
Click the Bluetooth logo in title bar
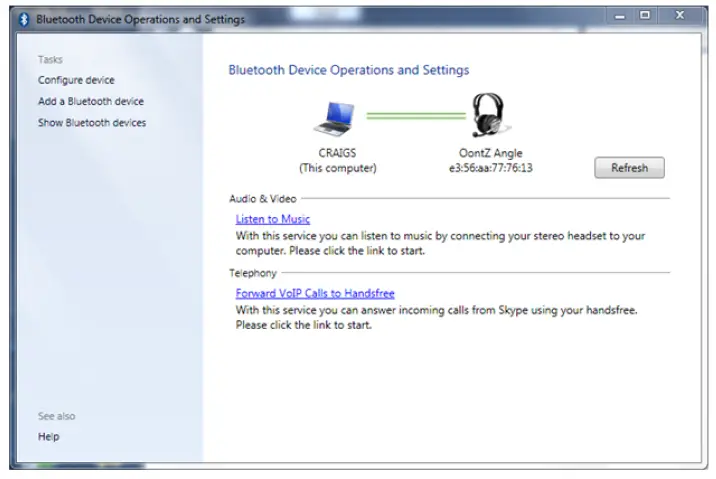24,19
